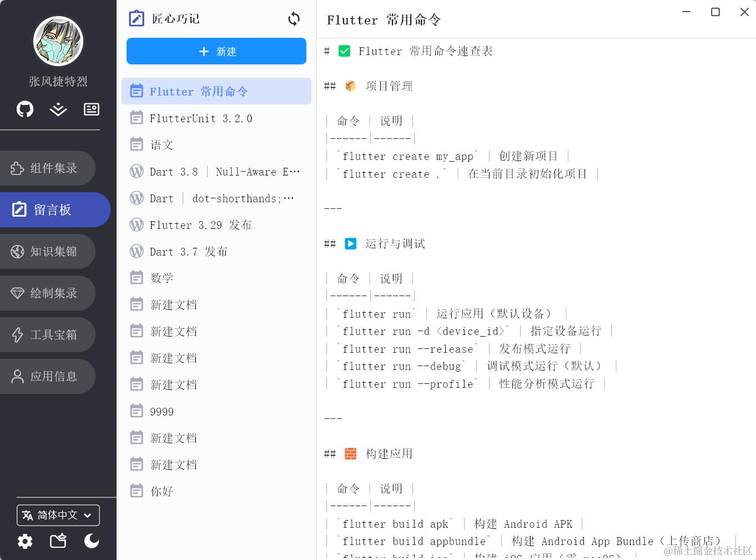Click the text 在当前目录初始化项目
Viewport: 756px width, 560px height.
coord(527,174)
